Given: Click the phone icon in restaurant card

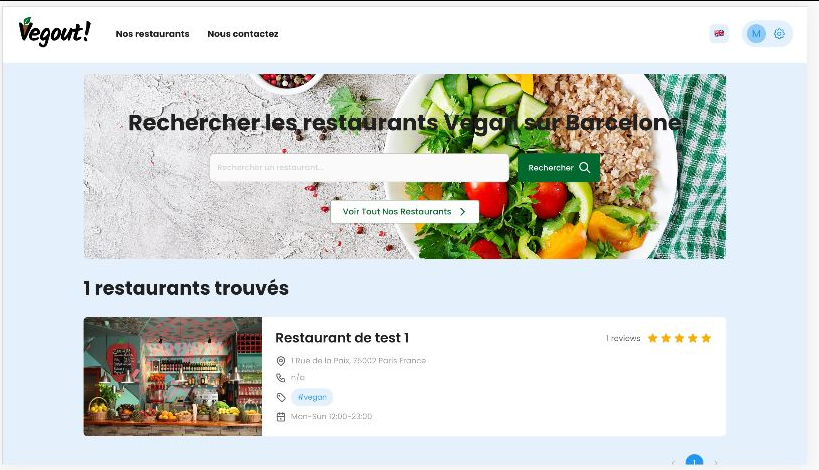Looking at the screenshot, I should pyautogui.click(x=280, y=378).
